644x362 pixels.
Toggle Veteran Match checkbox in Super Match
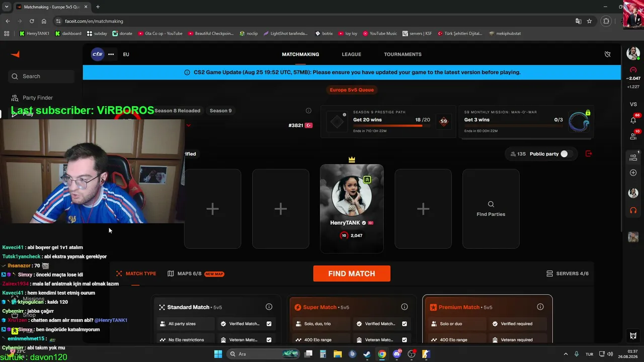[x=405, y=340]
